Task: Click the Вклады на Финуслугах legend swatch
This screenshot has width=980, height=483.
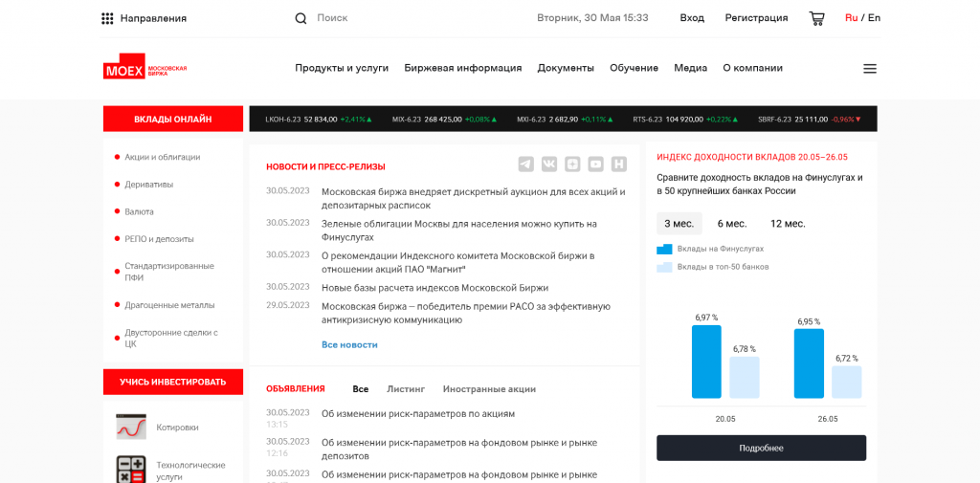Action: [664, 249]
